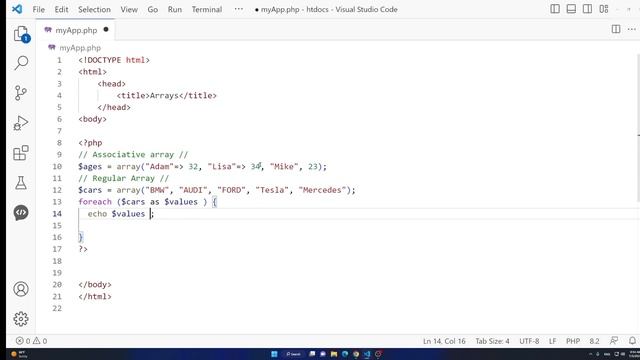Click line number 10 in the gutter

point(57,167)
